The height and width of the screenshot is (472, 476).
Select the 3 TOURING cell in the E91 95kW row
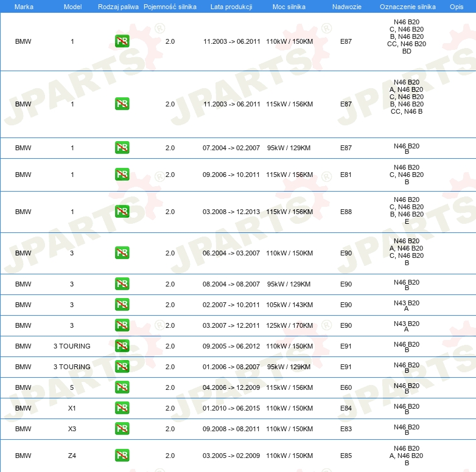coord(72,367)
